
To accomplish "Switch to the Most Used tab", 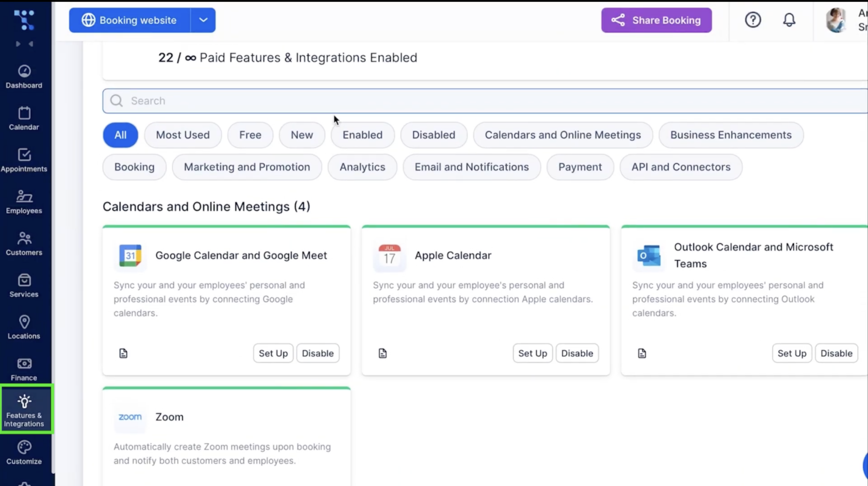I will pos(183,135).
